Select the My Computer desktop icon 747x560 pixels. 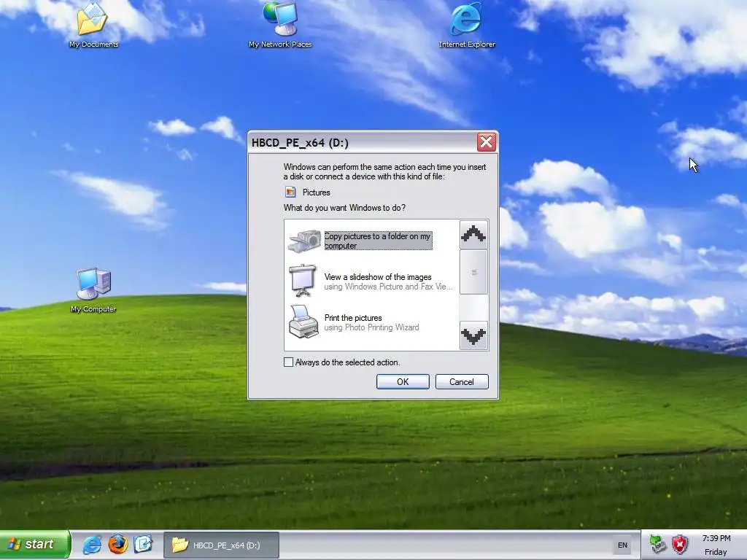pos(93,289)
